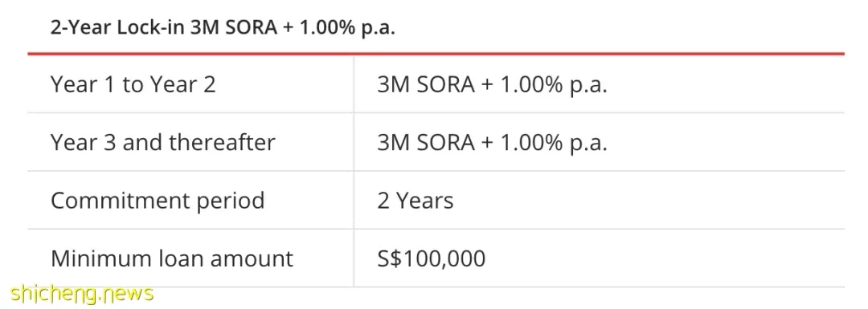Click "1.00%" in the Year 1 rate cell

531,84
